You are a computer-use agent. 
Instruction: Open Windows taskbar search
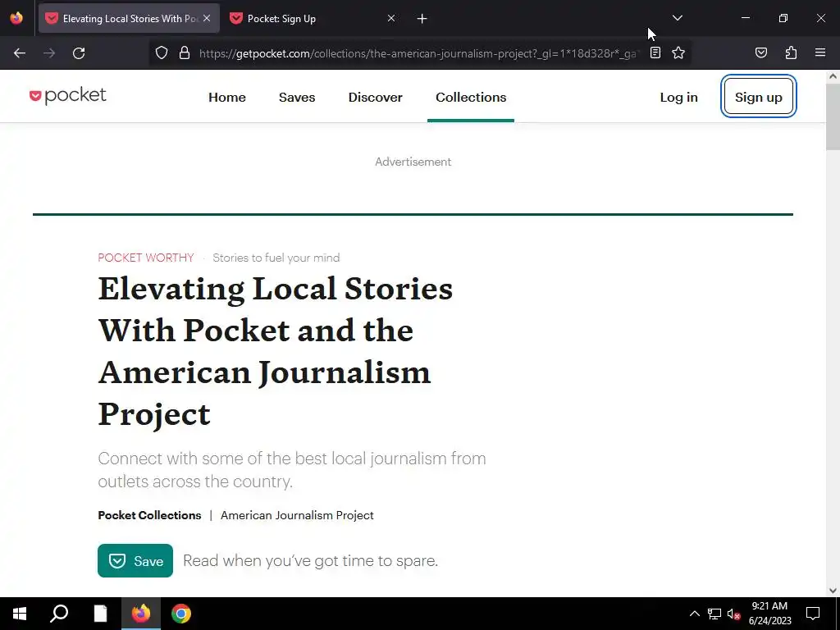59,614
